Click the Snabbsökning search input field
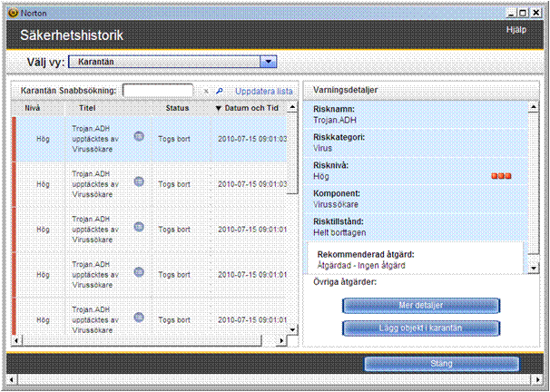This screenshot has height=392, width=550. tap(158, 91)
